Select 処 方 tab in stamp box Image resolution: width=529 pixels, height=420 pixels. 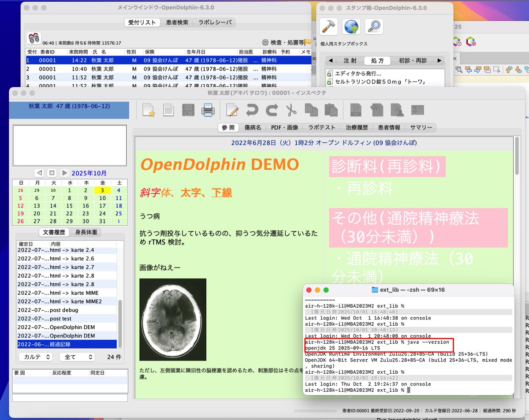[x=377, y=60]
